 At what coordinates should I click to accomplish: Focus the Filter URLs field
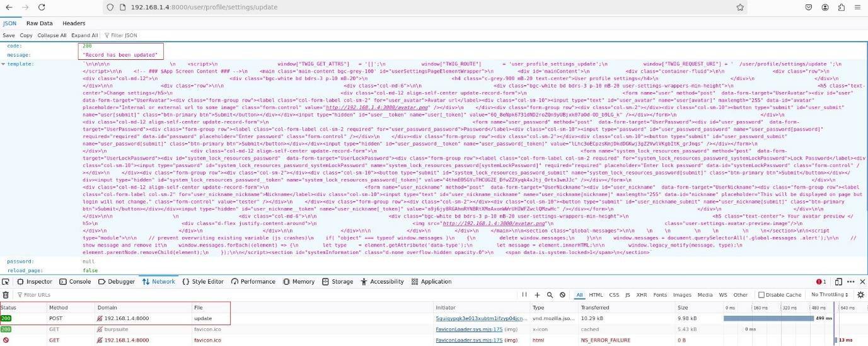tap(265, 295)
